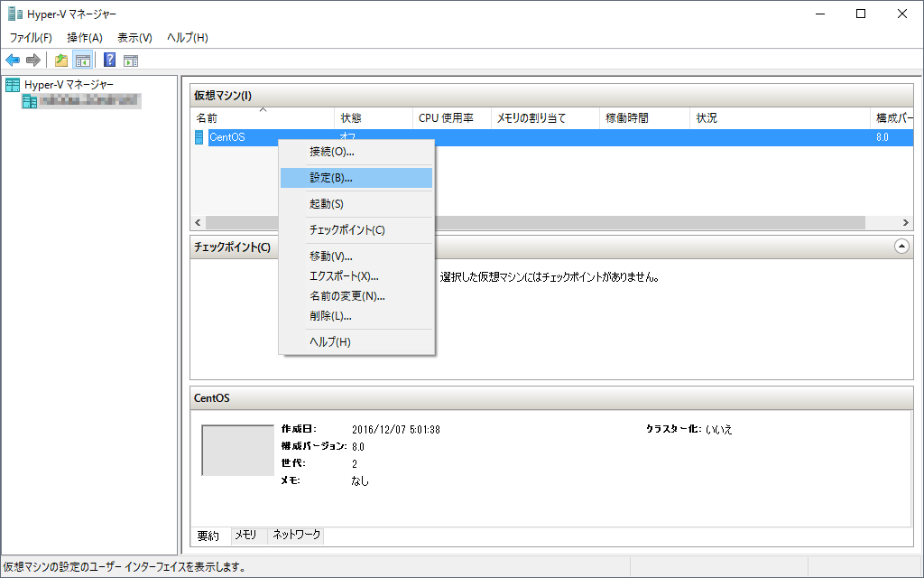The width and height of the screenshot is (924, 578).
Task: Click the status bar description text
Action: [125, 567]
